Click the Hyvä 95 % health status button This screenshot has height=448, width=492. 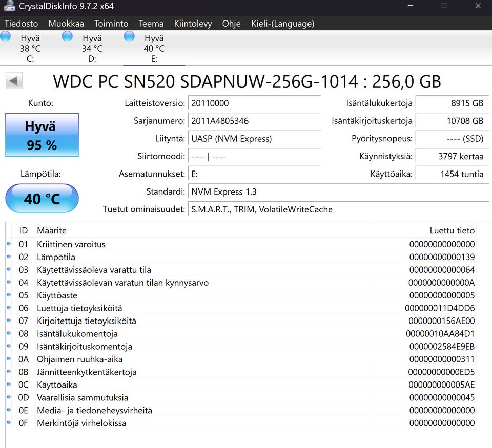[x=42, y=135]
